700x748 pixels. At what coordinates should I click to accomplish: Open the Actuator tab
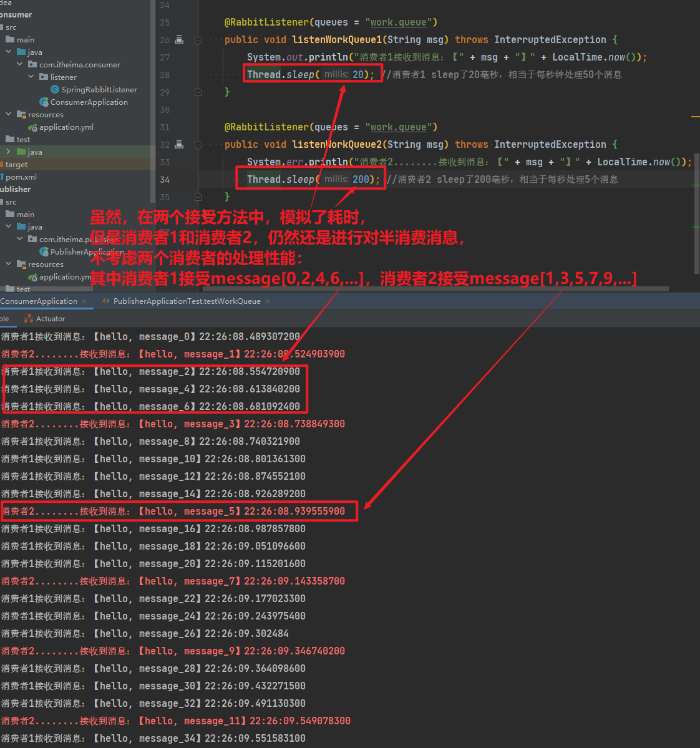(50, 319)
